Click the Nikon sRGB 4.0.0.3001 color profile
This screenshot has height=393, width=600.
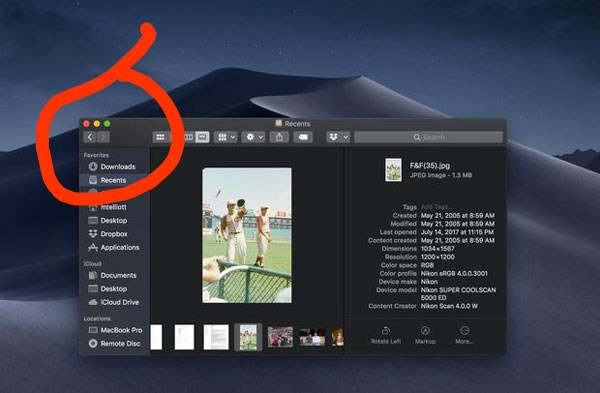[x=454, y=274]
